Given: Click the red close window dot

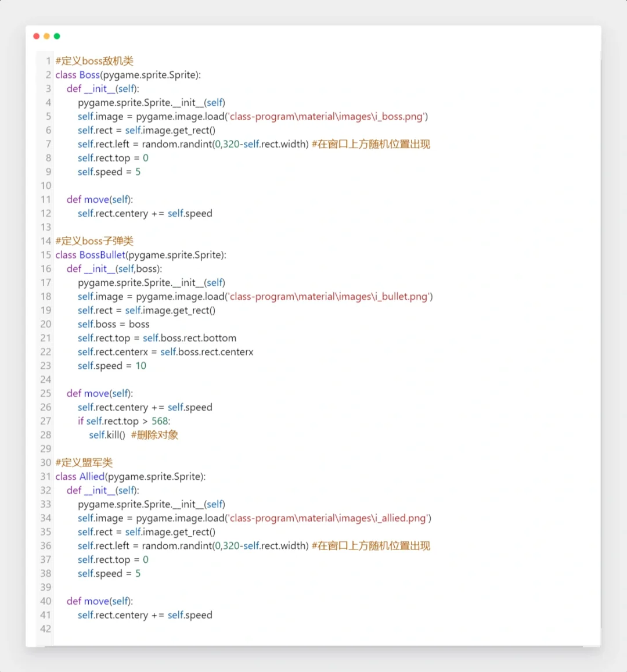Looking at the screenshot, I should (37, 37).
